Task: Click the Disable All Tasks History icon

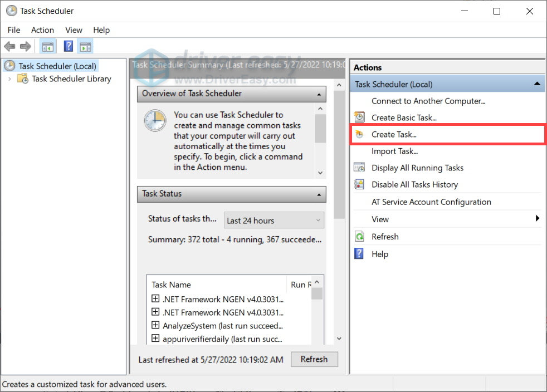Action: [359, 184]
